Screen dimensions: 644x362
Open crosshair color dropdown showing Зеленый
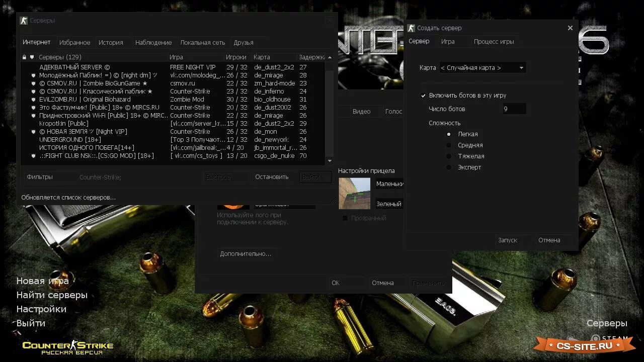click(x=389, y=204)
